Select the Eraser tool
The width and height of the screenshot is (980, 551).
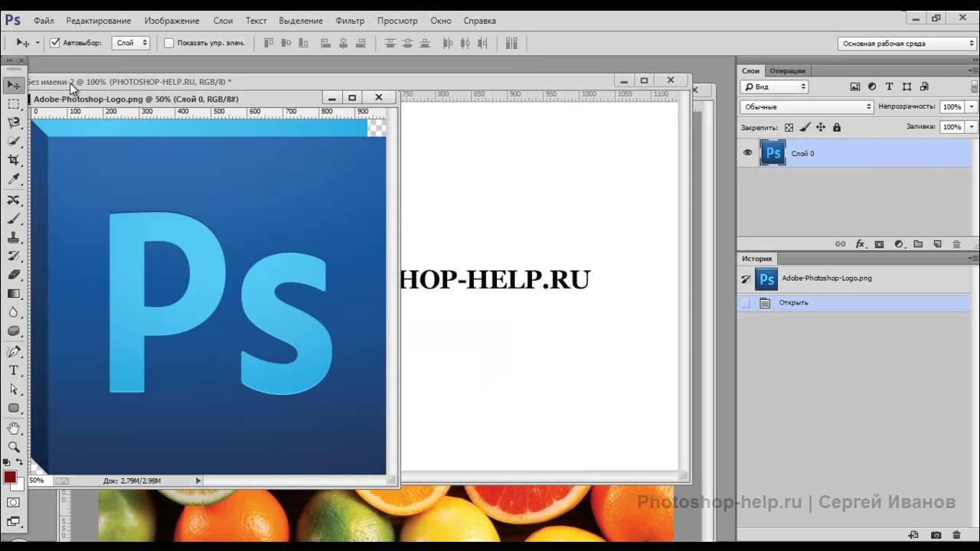coord(14,275)
